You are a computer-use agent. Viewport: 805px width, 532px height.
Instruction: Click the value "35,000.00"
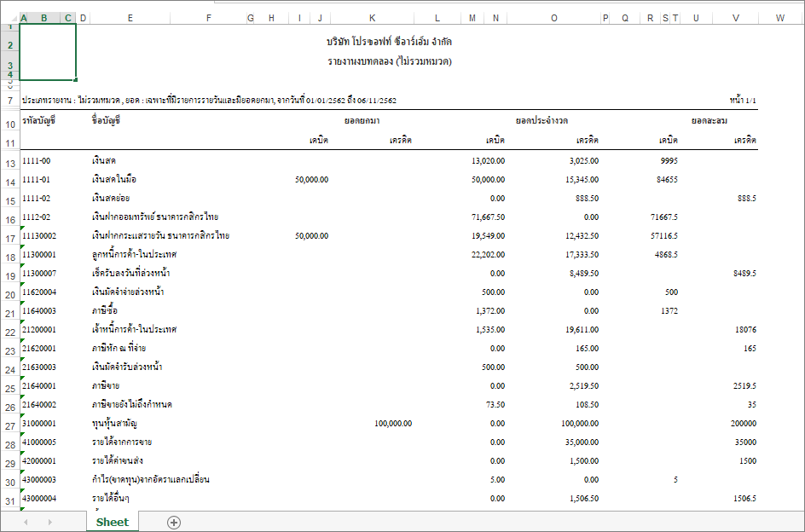[582, 442]
